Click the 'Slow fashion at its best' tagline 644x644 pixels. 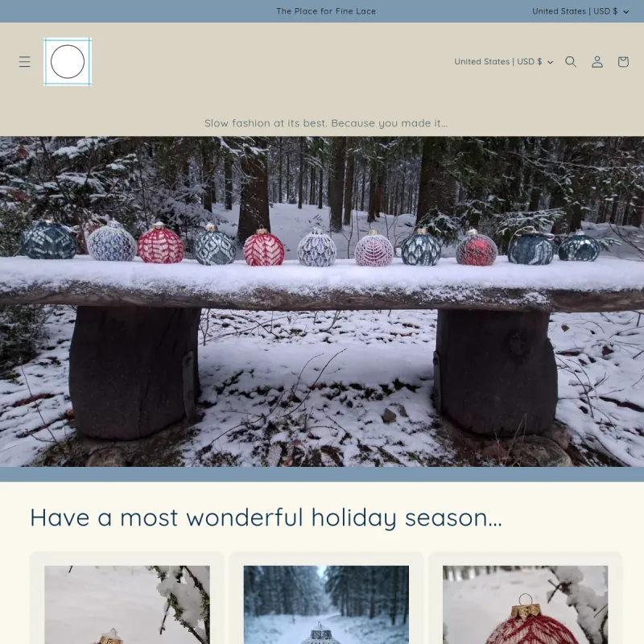(326, 123)
